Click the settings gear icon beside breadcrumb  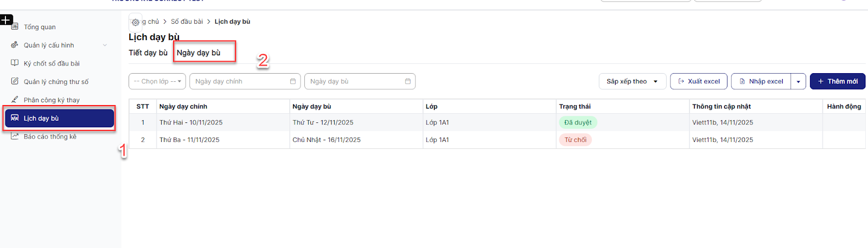tap(136, 22)
